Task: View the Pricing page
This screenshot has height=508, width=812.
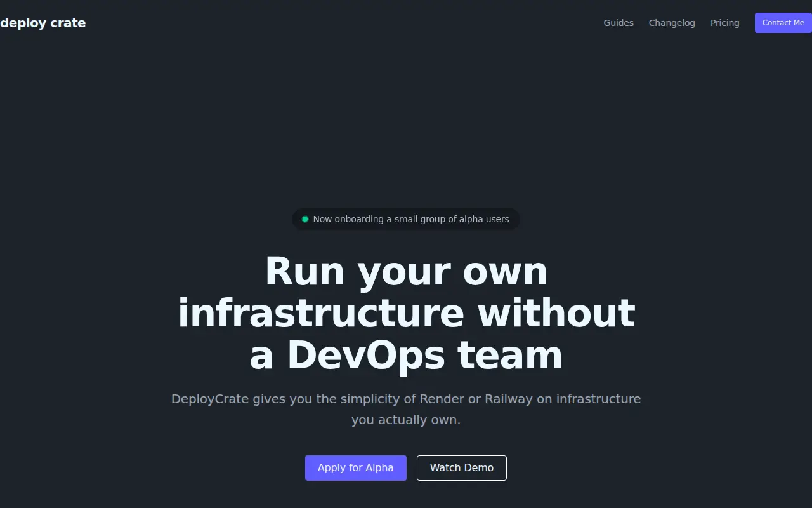Action: tap(724, 23)
